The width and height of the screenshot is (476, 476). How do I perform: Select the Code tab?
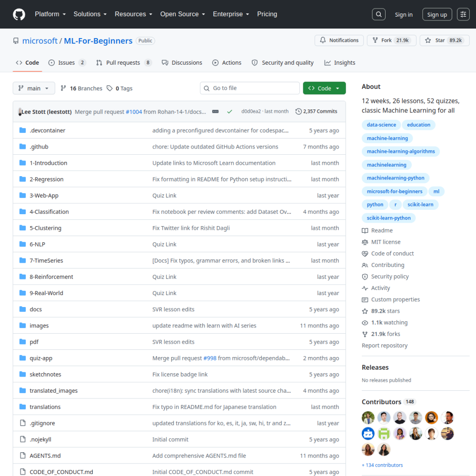pos(27,63)
